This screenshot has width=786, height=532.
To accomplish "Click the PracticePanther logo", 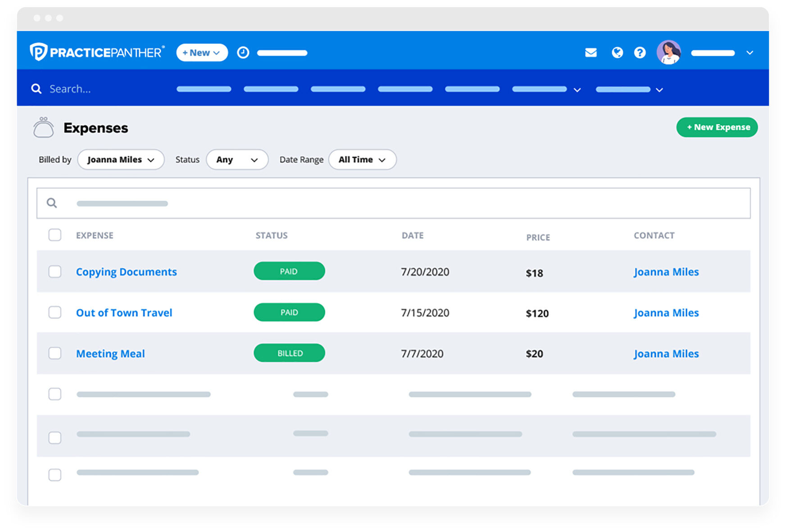I will click(96, 52).
